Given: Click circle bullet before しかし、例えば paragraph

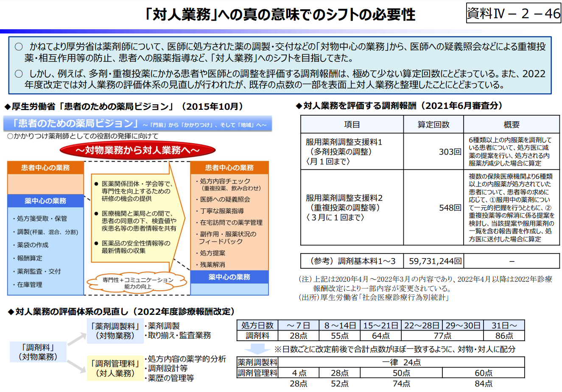Looking at the screenshot, I should pyautogui.click(x=19, y=74).
